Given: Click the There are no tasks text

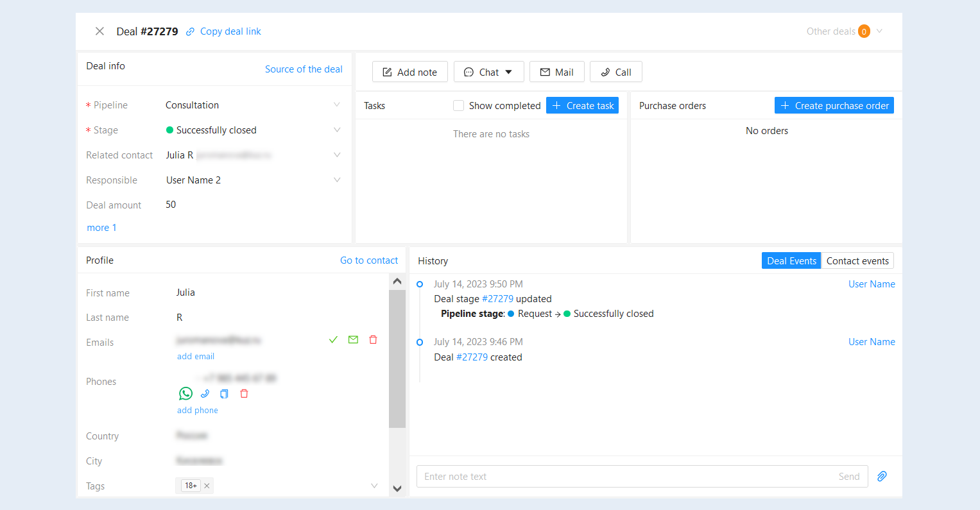Looking at the screenshot, I should (491, 134).
